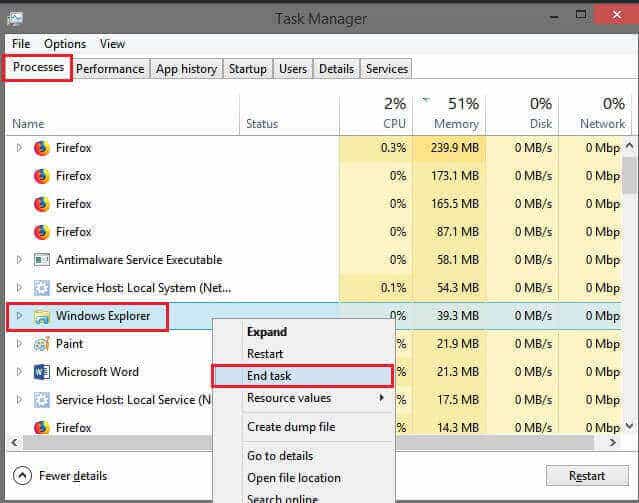Click the Service Host: Local System icon

point(42,288)
